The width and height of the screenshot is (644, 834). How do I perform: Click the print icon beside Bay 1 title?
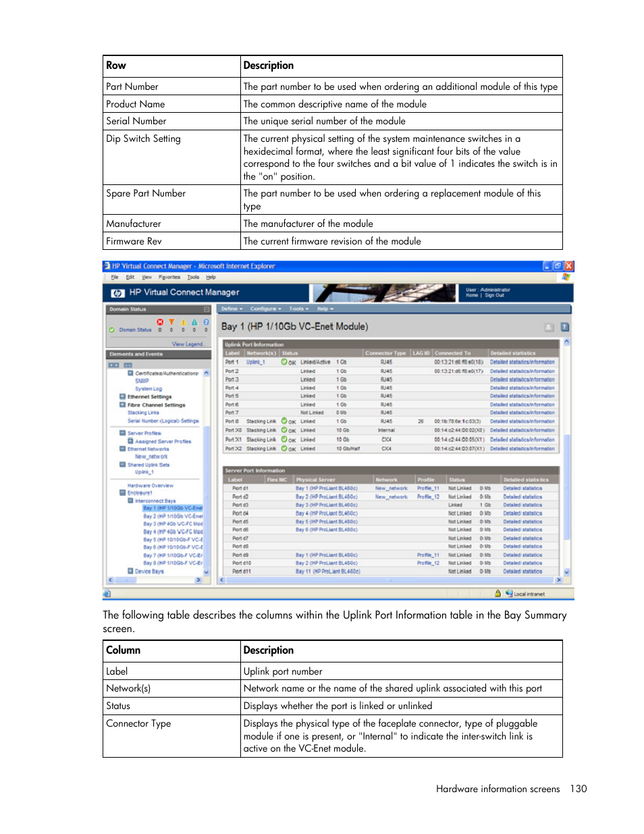(549, 327)
